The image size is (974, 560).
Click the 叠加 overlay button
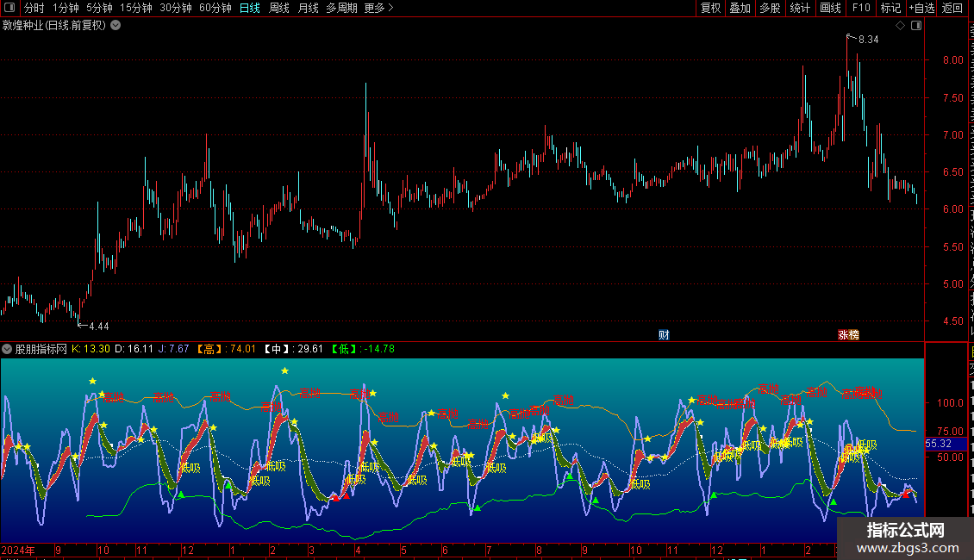coord(740,8)
